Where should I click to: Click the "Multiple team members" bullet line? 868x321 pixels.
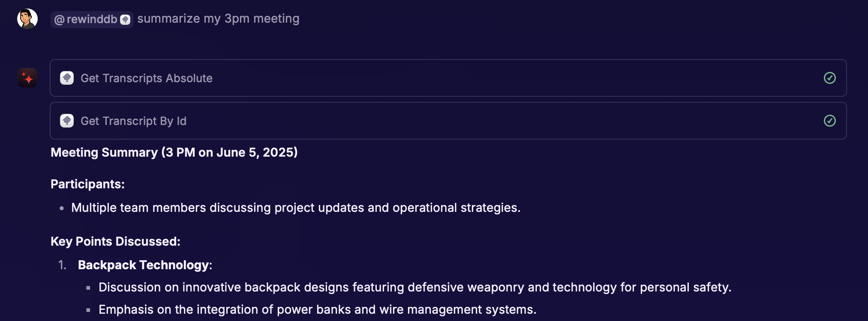pos(296,208)
